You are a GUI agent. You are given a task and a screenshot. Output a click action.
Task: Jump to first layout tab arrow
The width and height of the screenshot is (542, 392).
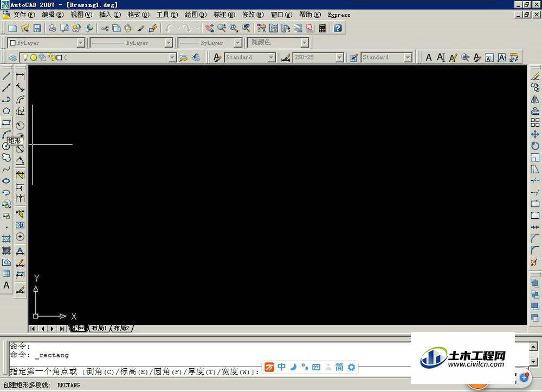pyautogui.click(x=33, y=329)
